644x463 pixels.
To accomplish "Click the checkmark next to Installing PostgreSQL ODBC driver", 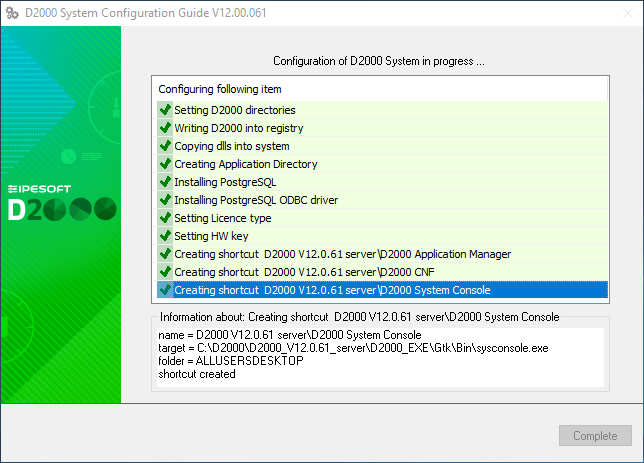I will [x=165, y=200].
